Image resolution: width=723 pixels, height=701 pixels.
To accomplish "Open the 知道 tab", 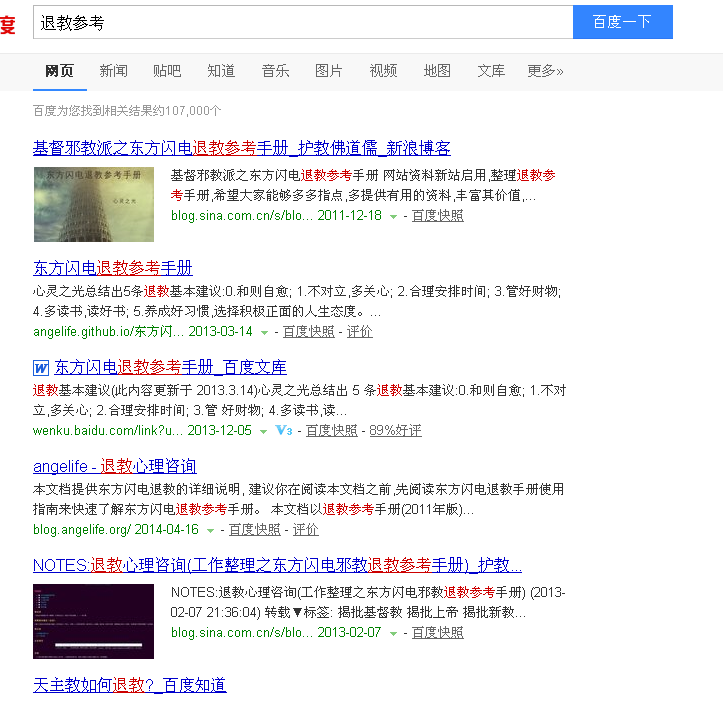I will pyautogui.click(x=221, y=71).
